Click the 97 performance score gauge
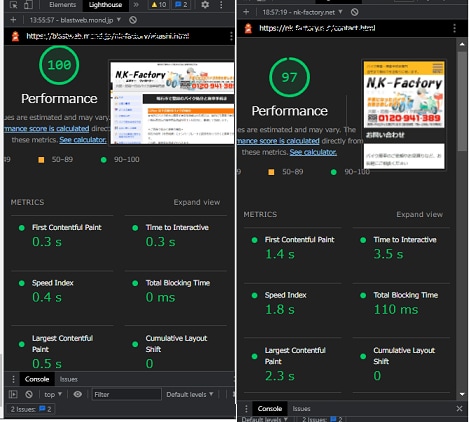Screen dimensions: 470x422 (x=289, y=77)
